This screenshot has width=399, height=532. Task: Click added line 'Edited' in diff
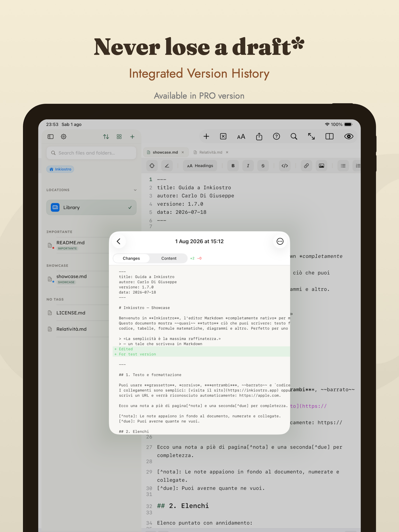pos(126,349)
